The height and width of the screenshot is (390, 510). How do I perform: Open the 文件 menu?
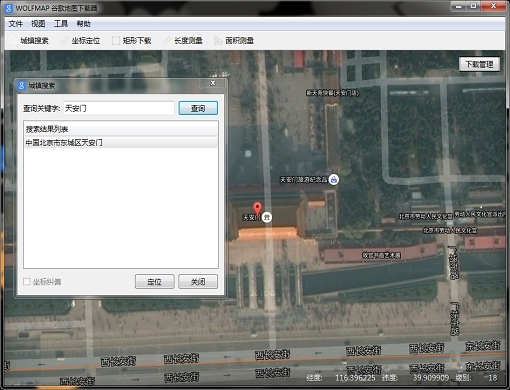(15, 24)
